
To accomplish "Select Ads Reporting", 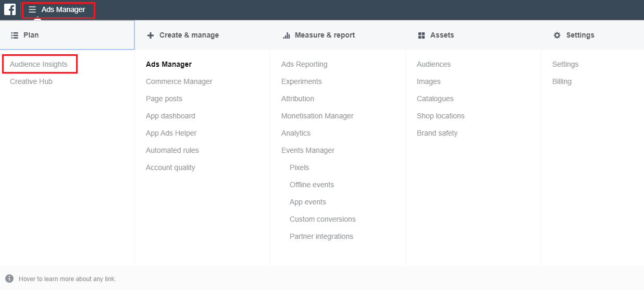I will tap(304, 64).
